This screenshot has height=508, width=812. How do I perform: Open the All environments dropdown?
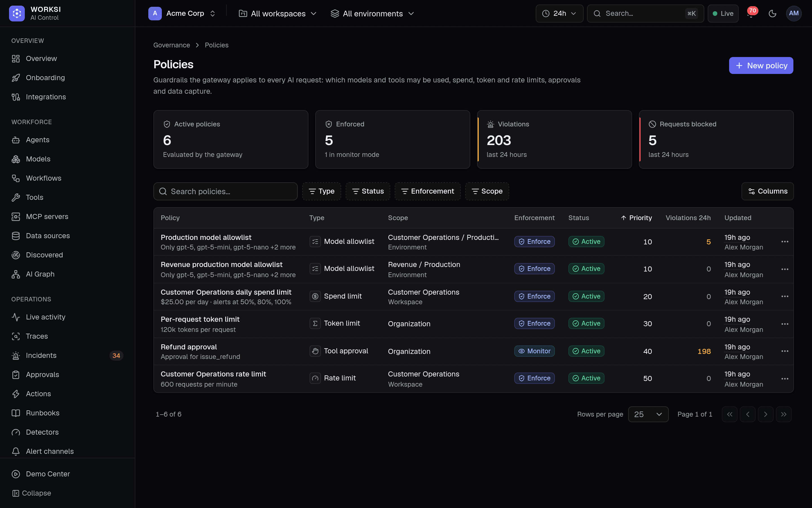pos(372,14)
